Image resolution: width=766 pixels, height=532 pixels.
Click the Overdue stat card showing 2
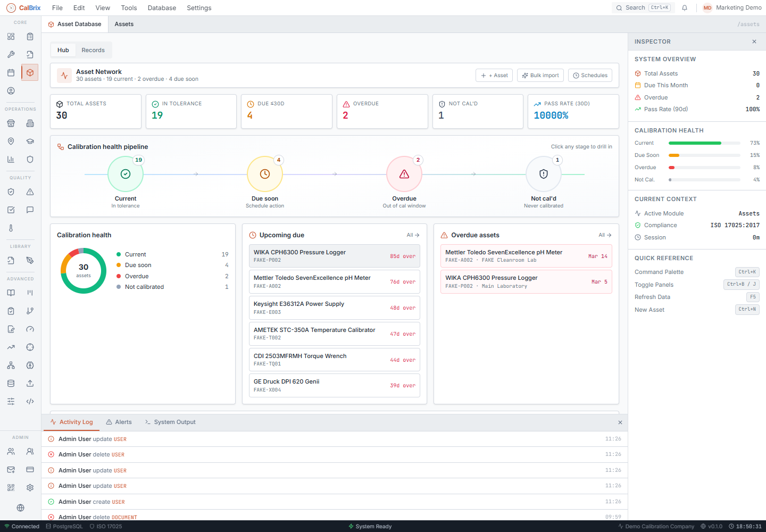[382, 111]
